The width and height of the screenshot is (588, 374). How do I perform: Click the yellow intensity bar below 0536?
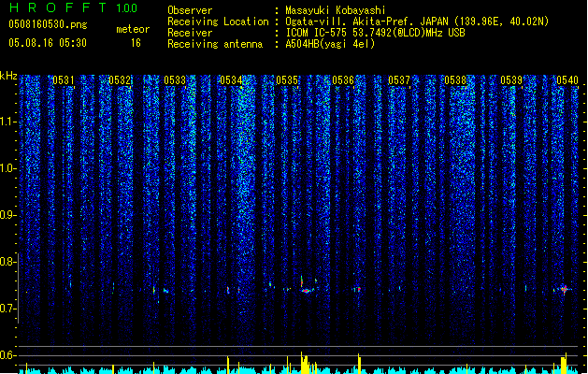click(x=359, y=364)
